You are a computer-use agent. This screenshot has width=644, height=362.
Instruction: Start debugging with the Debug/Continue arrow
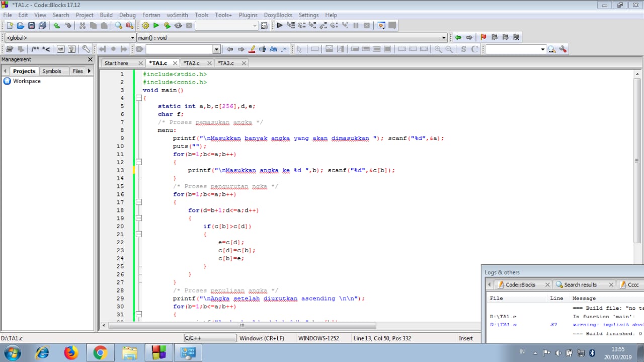280,26
